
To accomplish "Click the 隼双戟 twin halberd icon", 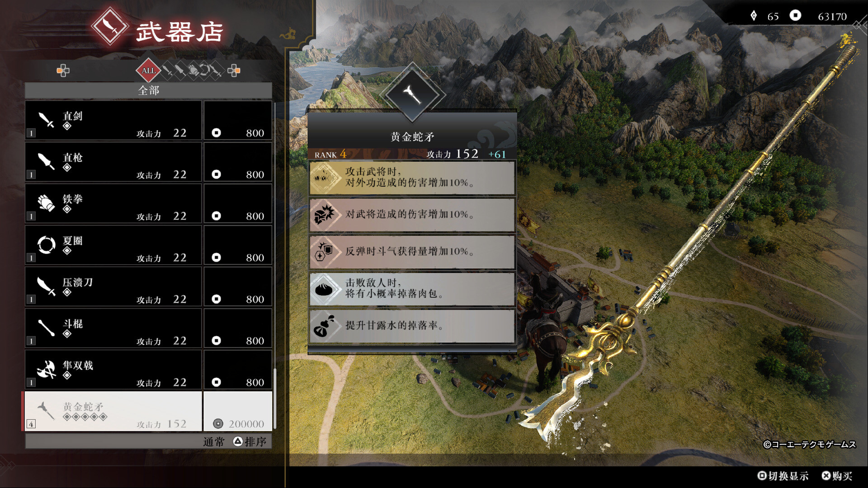I will click(x=46, y=369).
